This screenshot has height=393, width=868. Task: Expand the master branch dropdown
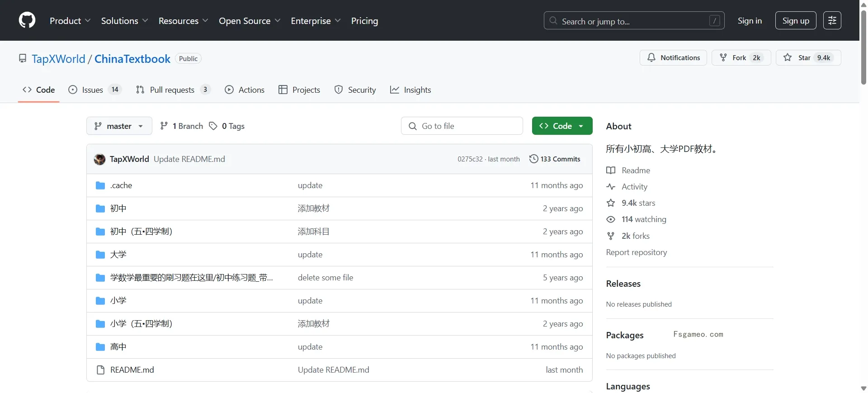coord(119,126)
